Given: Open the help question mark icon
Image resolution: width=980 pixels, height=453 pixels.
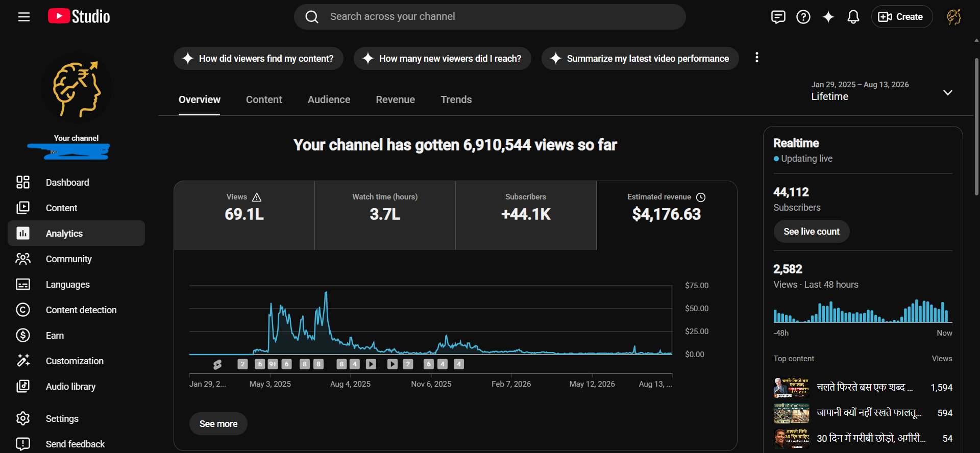Looking at the screenshot, I should point(803,17).
